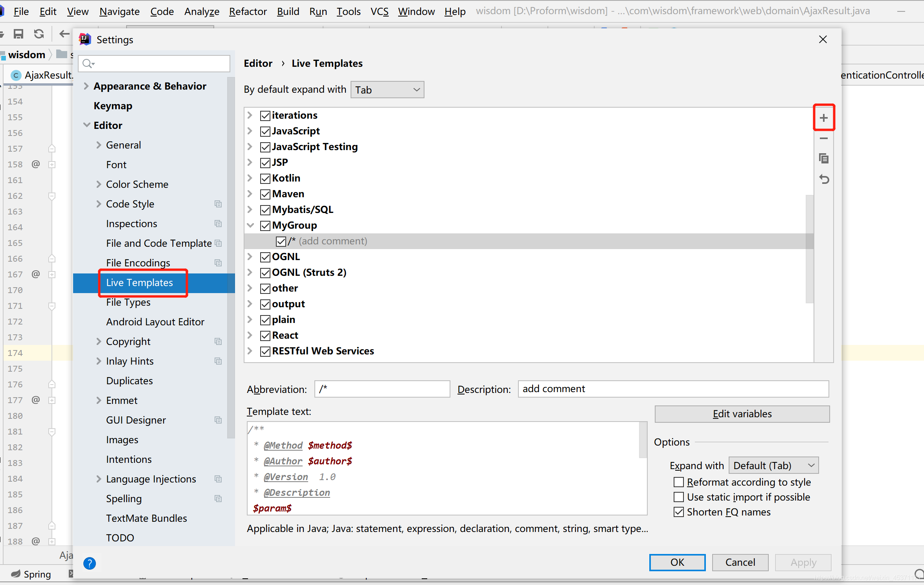Click the plus icon to add template
The image size is (924, 585).
click(823, 118)
